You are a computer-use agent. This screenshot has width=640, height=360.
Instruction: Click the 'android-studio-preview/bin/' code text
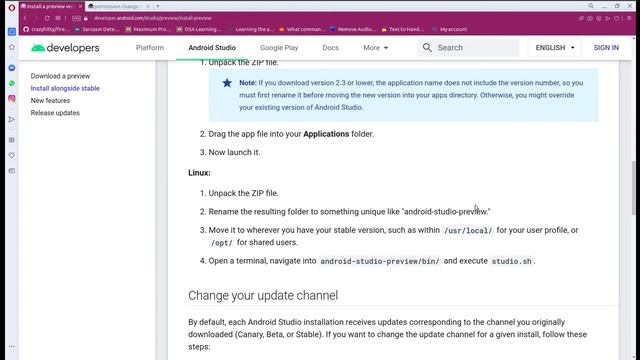380,261
